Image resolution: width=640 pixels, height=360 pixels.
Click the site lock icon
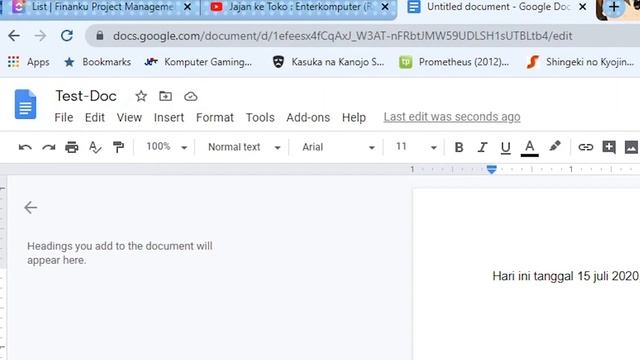point(100,36)
